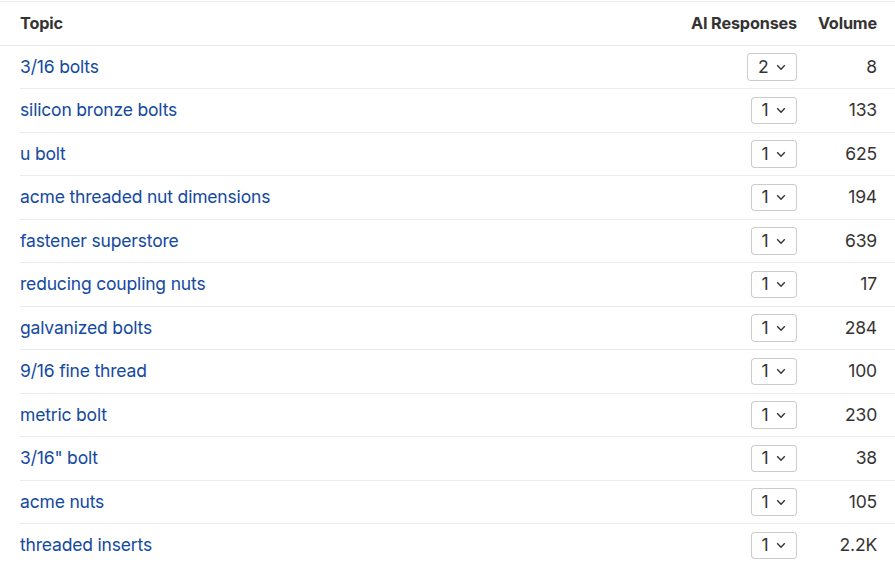Open the 'threaded inserts' topic link

86,545
